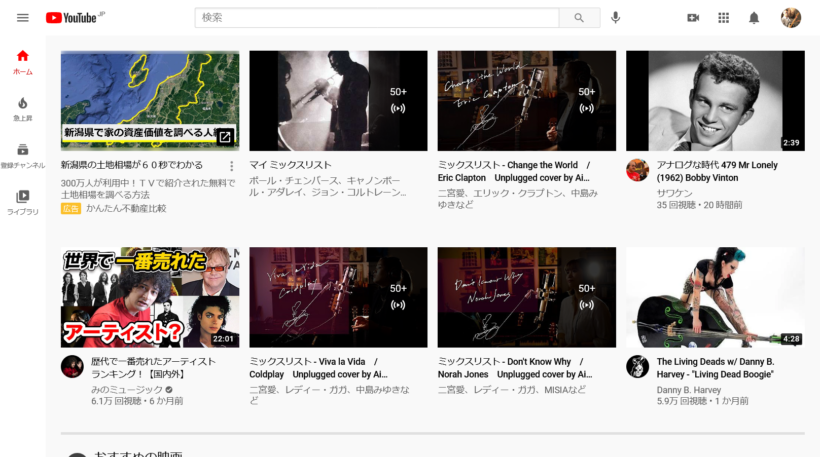Viewport: 820px width, 457px height.
Task: Open the notifications bell
Action: pos(754,18)
